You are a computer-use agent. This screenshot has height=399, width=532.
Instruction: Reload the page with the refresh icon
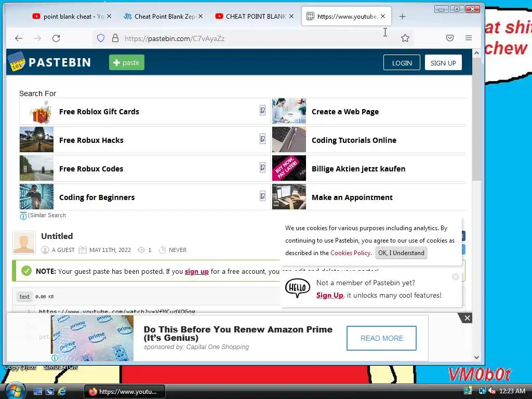pos(56,38)
